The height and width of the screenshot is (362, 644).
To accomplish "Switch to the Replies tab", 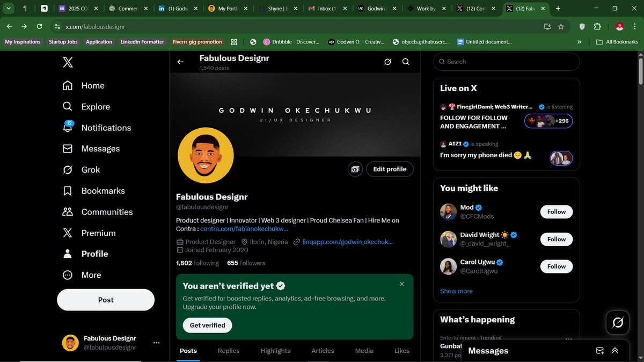I will tap(229, 351).
